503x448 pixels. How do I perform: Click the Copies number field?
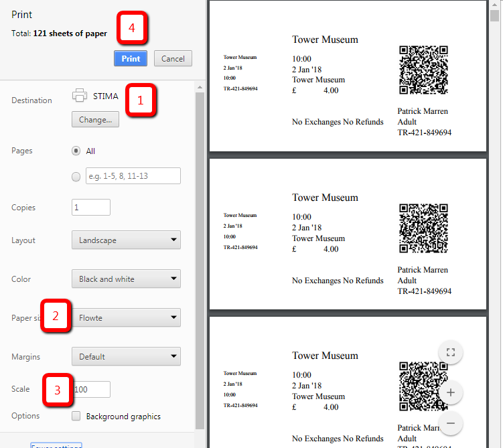(91, 207)
